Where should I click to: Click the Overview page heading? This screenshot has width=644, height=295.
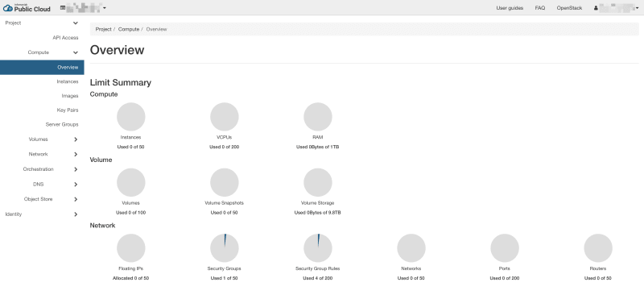(x=117, y=50)
